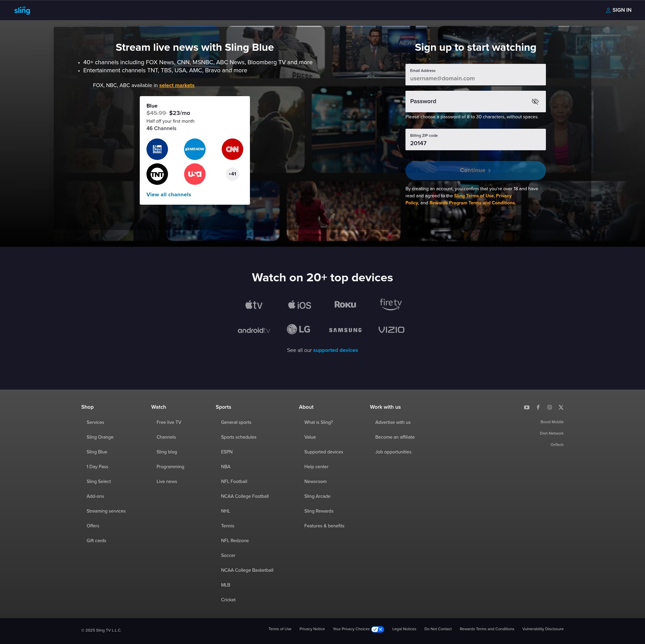Click the iOS device logo
This screenshot has height=644, width=645.
pyautogui.click(x=300, y=305)
